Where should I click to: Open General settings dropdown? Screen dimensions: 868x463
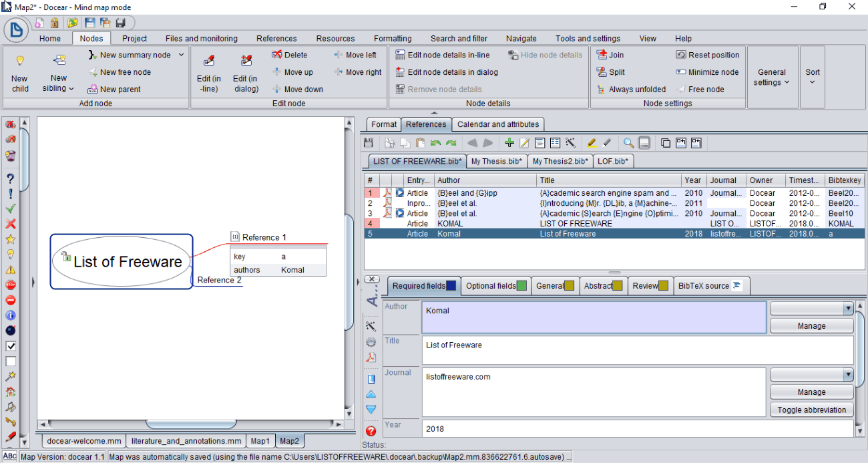[x=772, y=77]
